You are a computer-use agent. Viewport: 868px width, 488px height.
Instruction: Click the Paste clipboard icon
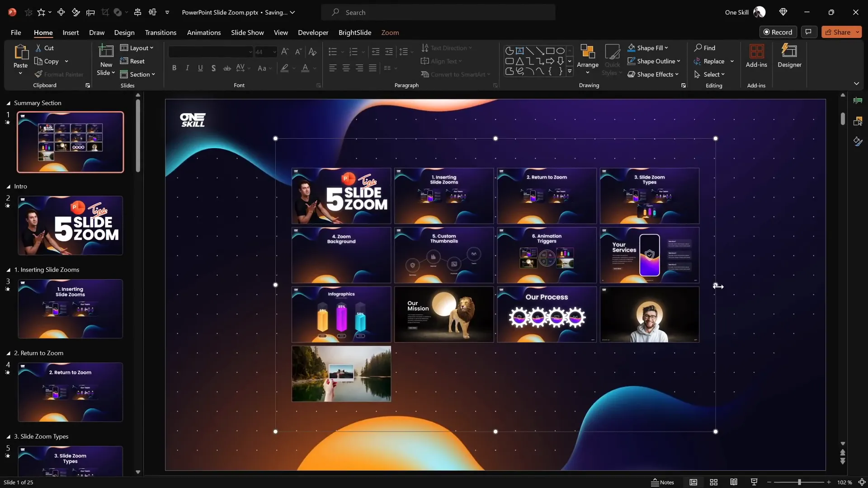pyautogui.click(x=20, y=52)
